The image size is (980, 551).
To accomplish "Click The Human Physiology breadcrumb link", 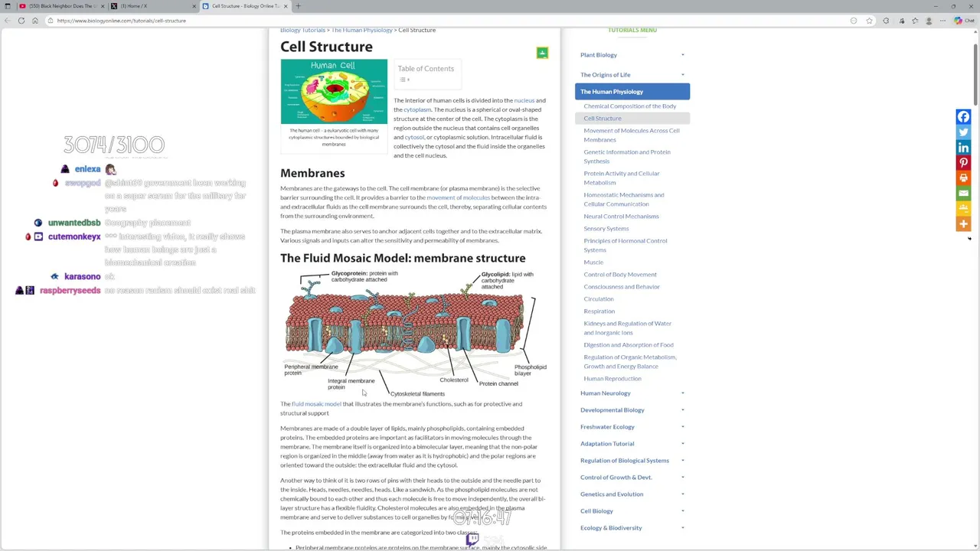I will coord(362,31).
